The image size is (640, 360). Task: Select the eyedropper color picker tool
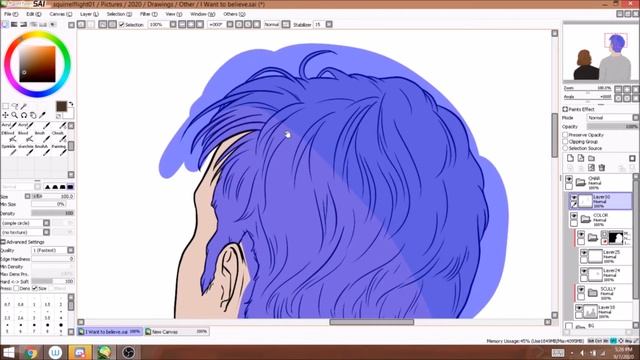point(42,116)
